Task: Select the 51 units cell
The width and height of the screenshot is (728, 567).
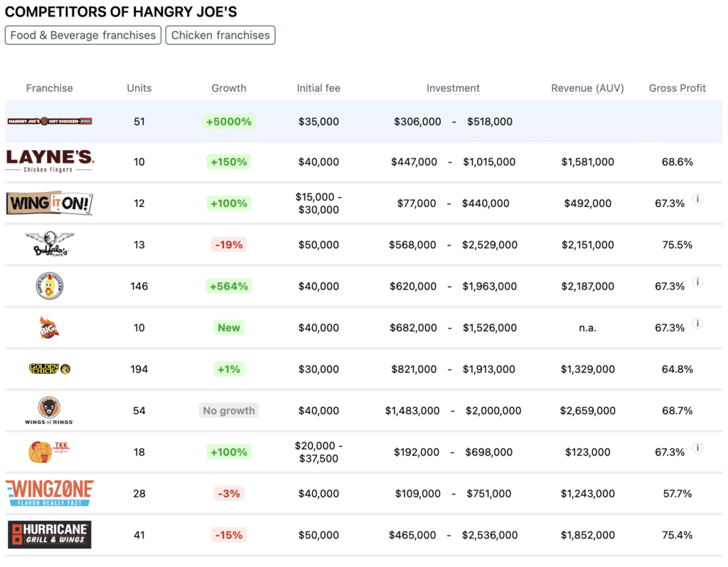Action: [139, 122]
